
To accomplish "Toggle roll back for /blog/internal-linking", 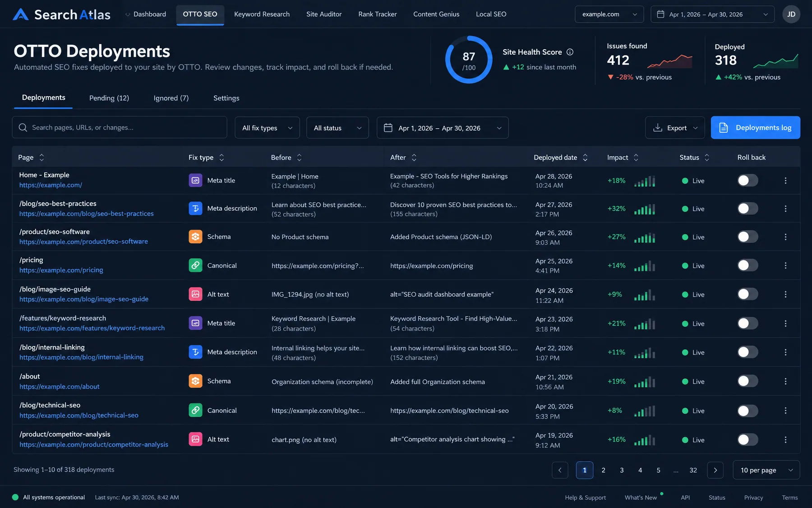I will [747, 352].
